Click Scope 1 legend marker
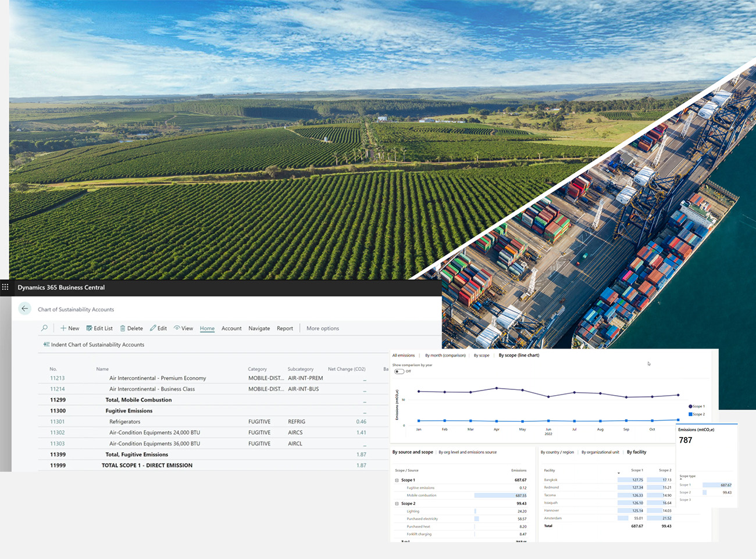 (690, 406)
